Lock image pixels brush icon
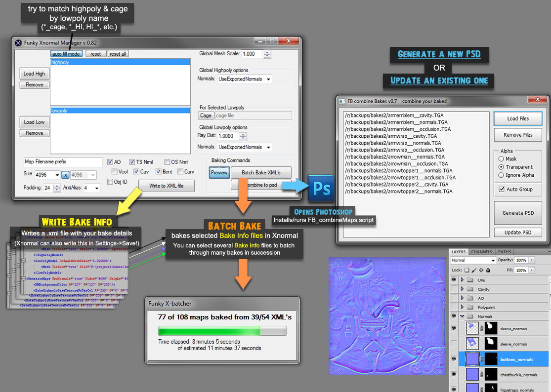The width and height of the screenshot is (551, 392). click(474, 270)
